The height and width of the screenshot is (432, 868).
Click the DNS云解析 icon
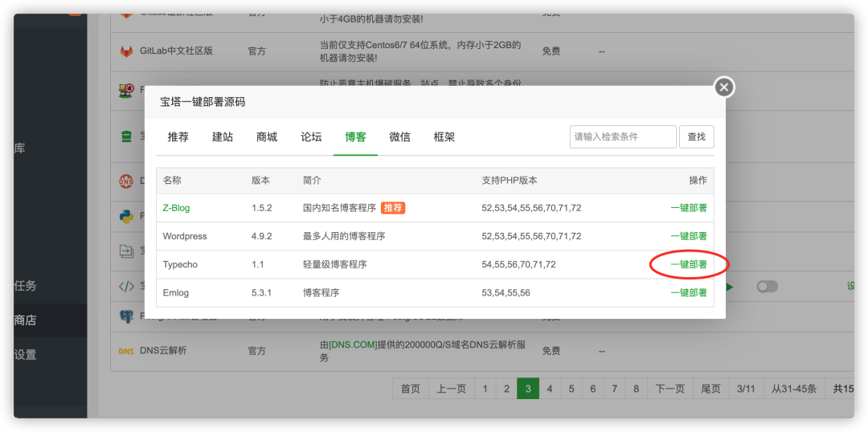(x=126, y=351)
